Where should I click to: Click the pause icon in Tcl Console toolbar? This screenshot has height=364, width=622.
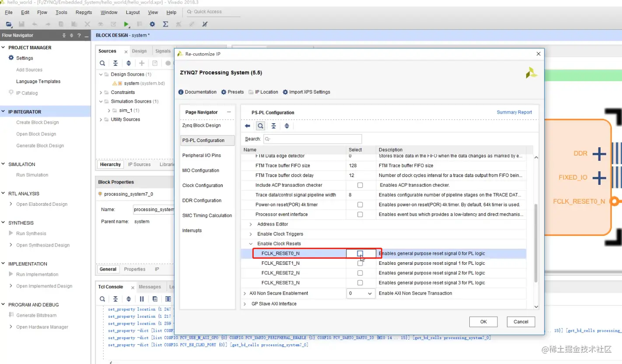(142, 299)
